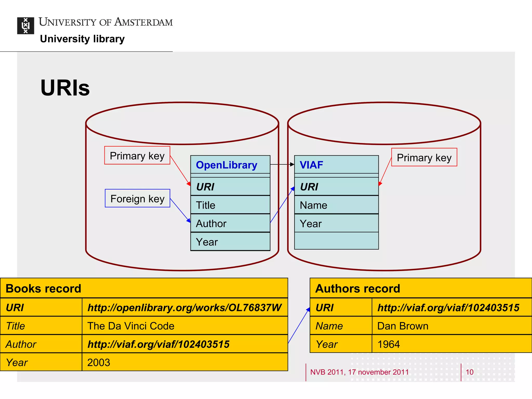The width and height of the screenshot is (532, 399).
Task: Click the right Primary key label box
Action: point(424,157)
